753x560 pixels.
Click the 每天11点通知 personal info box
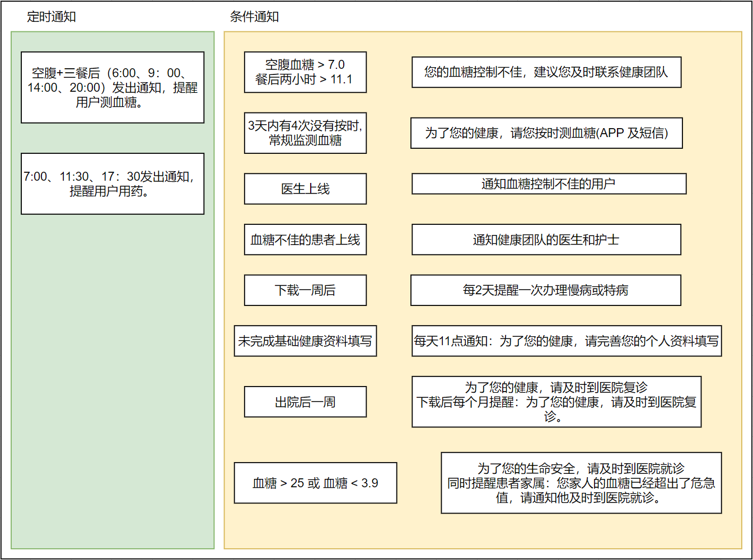pos(567,341)
